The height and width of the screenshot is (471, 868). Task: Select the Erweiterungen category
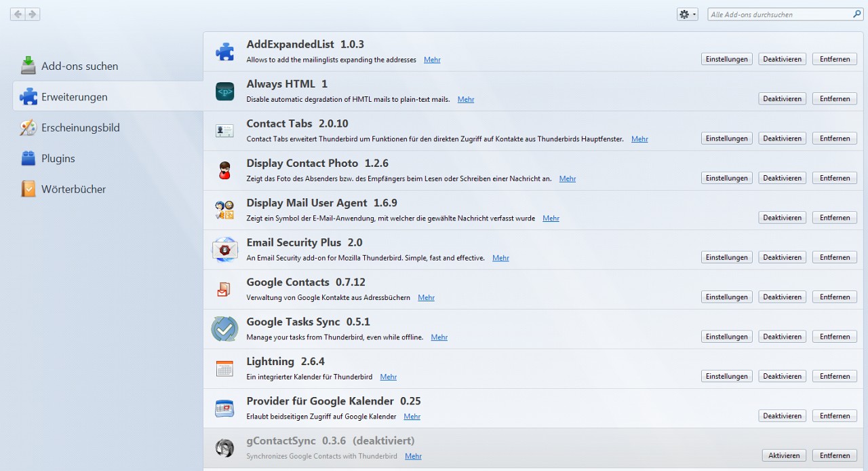pyautogui.click(x=108, y=96)
